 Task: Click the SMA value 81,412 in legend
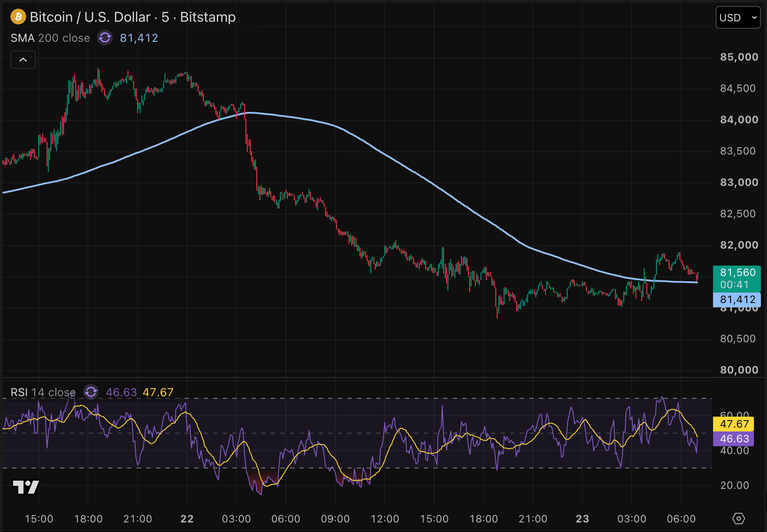[139, 38]
